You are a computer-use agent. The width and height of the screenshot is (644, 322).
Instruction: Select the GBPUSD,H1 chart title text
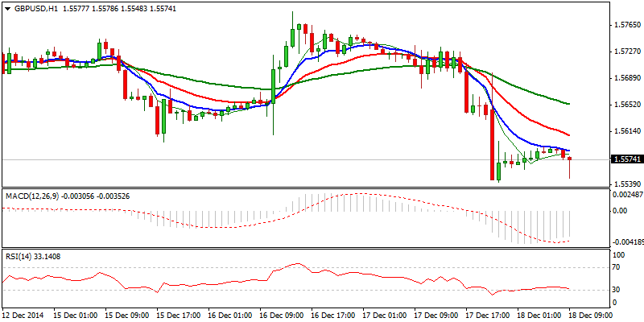pyautogui.click(x=35, y=9)
